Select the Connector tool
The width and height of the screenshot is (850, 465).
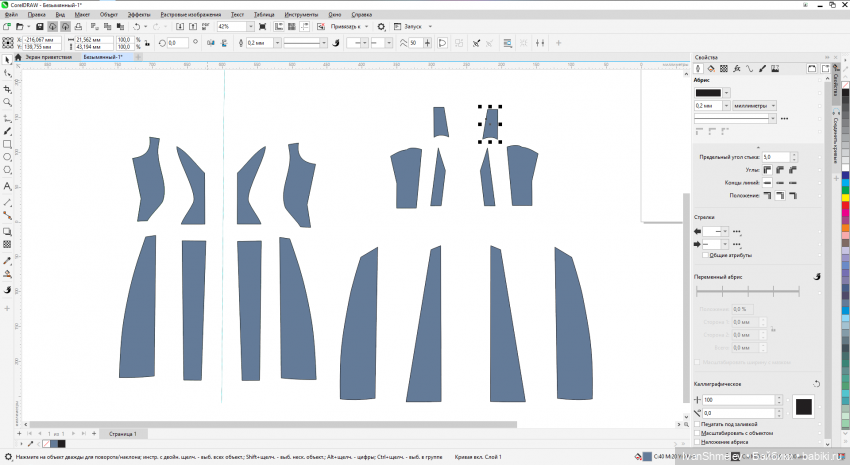click(x=7, y=215)
